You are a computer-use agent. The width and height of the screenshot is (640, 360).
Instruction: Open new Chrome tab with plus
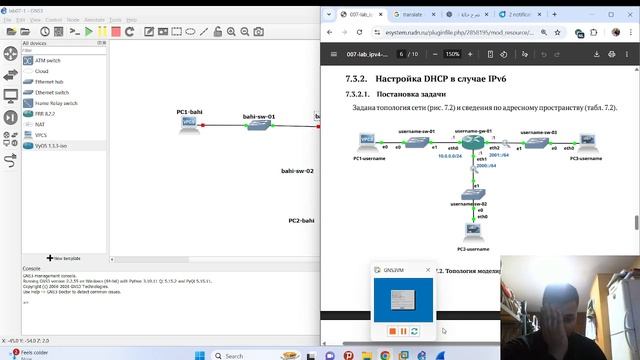click(x=554, y=14)
